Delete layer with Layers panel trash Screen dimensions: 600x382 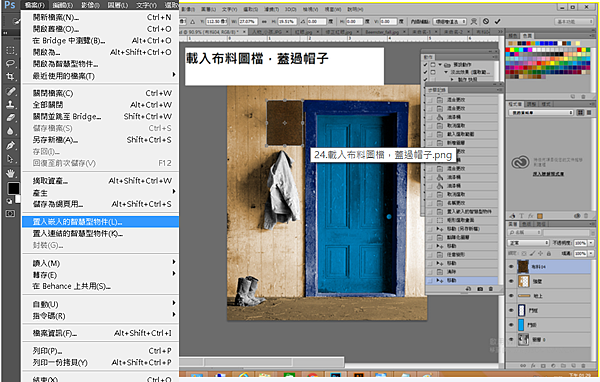pos(584,365)
